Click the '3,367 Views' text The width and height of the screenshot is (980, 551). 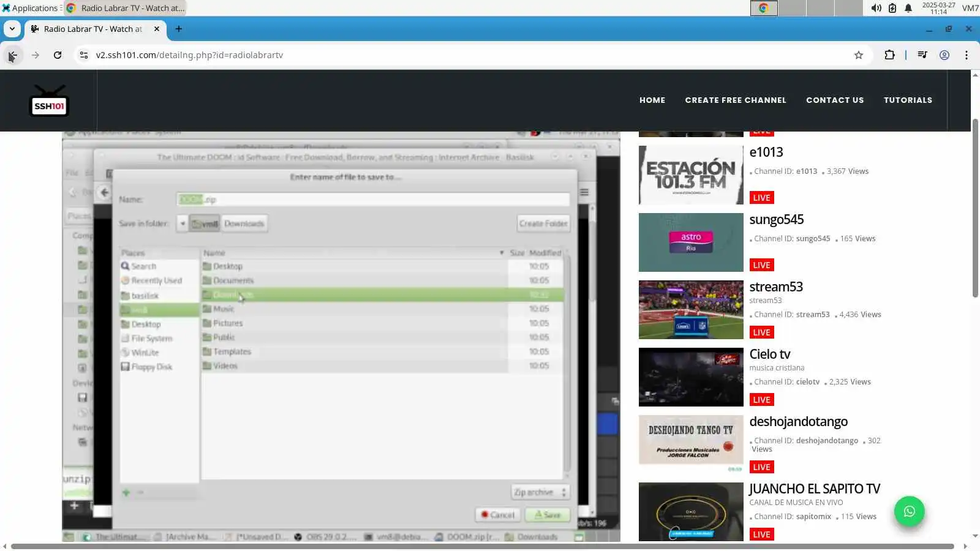pyautogui.click(x=848, y=171)
